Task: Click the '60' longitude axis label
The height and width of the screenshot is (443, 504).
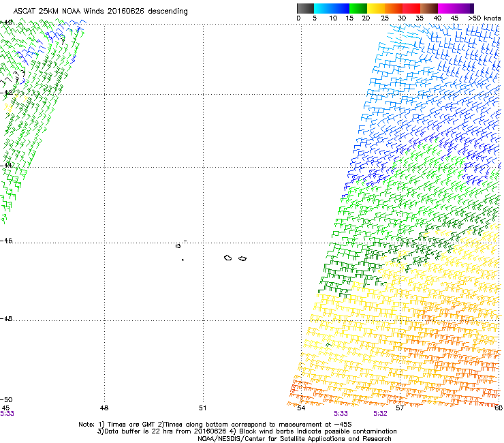Action: [499, 408]
